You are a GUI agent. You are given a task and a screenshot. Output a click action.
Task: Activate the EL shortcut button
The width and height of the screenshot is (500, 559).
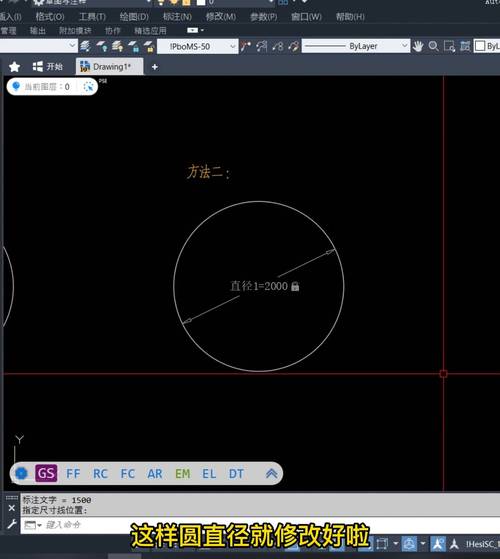pyautogui.click(x=209, y=474)
